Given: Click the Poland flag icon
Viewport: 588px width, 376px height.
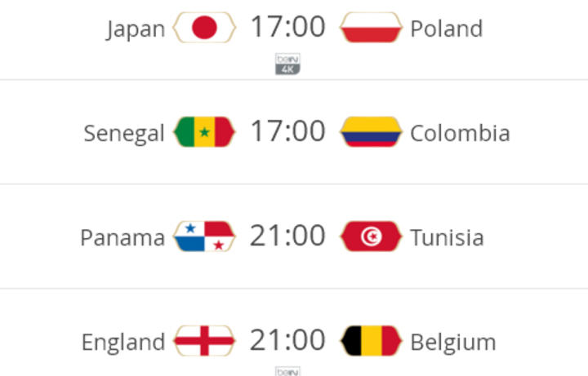Looking at the screenshot, I should pos(371,28).
